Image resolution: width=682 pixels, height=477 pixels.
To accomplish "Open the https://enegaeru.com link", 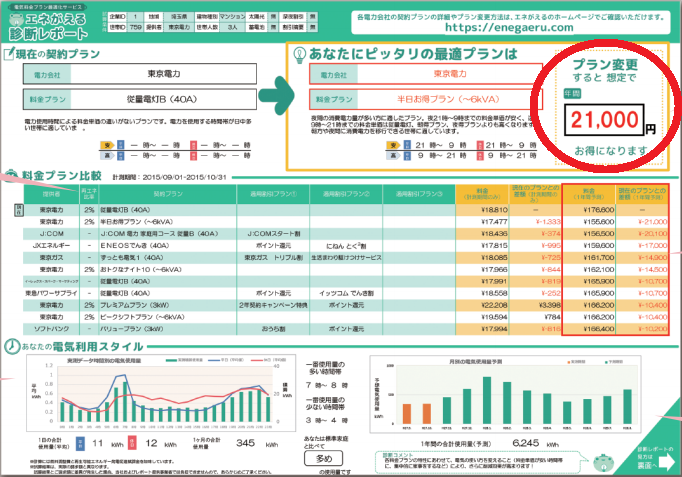I will (509, 27).
